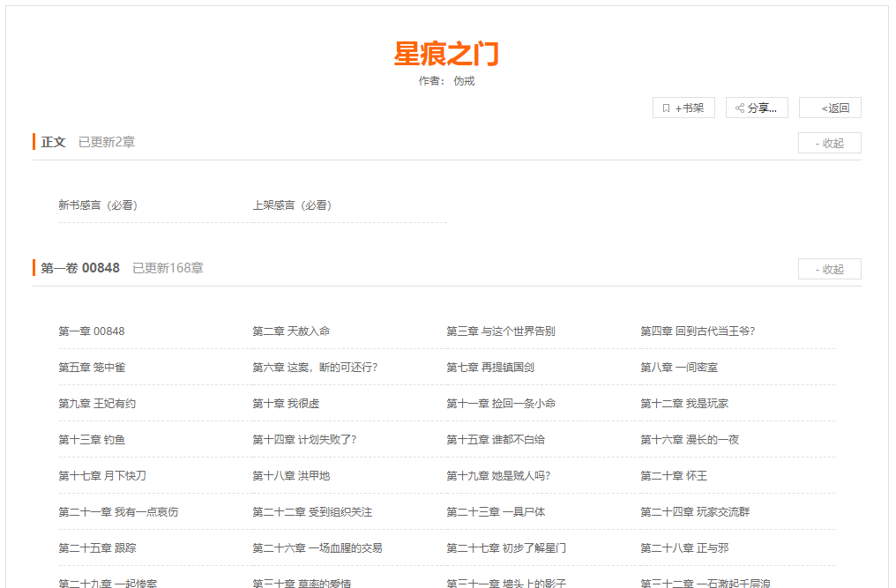Click the share icon next to 分享
Viewport: 896px width, 588px height.
coord(739,107)
